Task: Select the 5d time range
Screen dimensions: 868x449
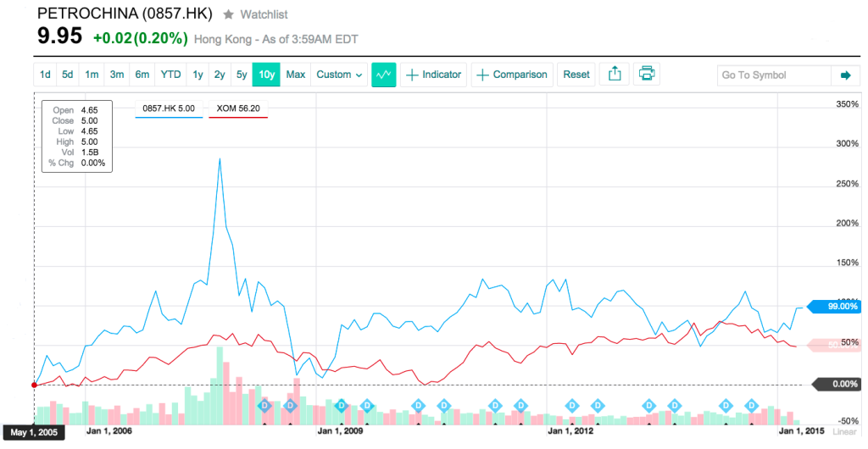Action: pos(68,75)
